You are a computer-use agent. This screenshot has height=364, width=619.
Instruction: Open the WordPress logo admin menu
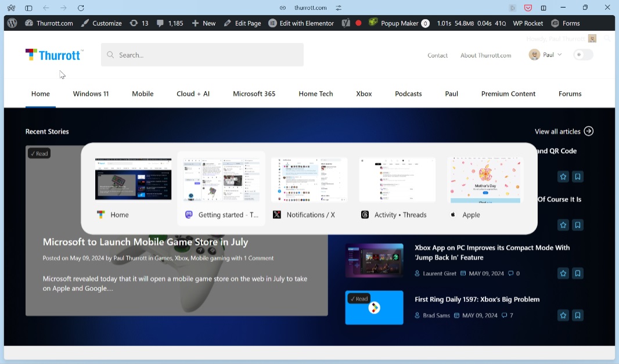(x=12, y=23)
